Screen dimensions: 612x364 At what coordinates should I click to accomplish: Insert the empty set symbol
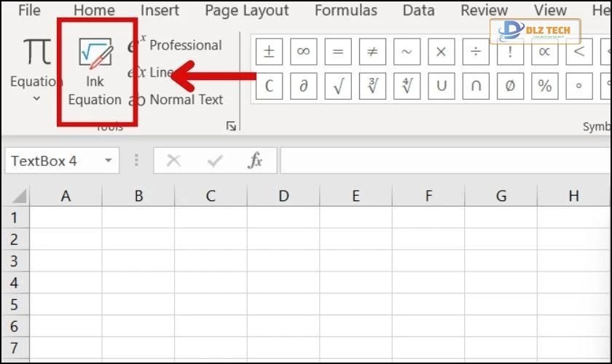(510, 86)
